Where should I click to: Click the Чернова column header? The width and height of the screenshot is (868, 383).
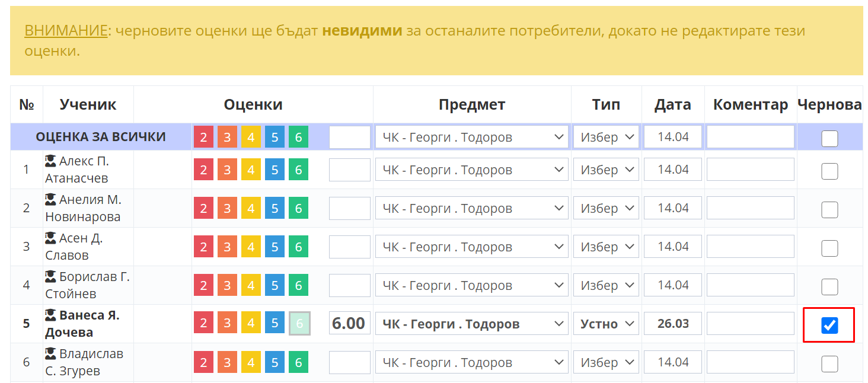(829, 105)
